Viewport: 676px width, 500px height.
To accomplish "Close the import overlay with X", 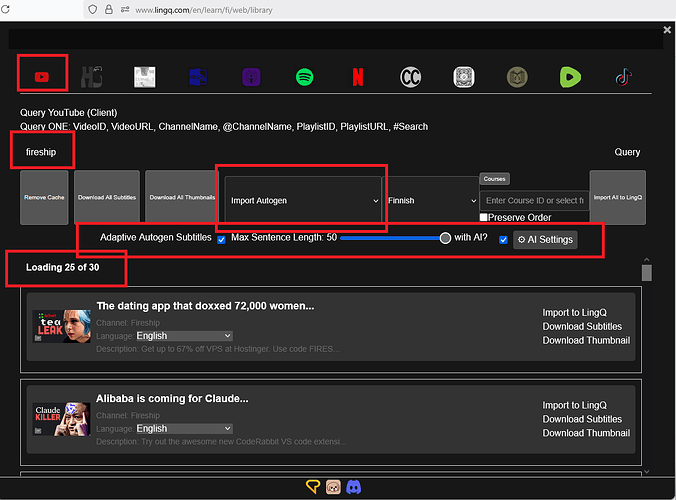I will 667,30.
